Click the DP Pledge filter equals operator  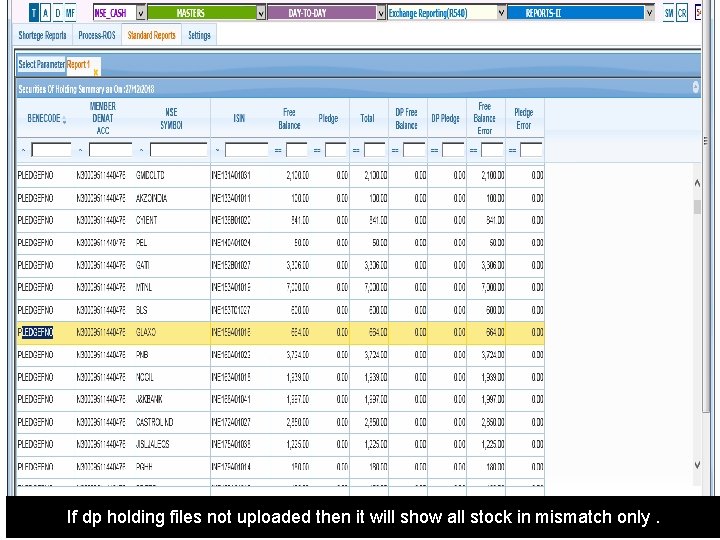tap(434, 150)
